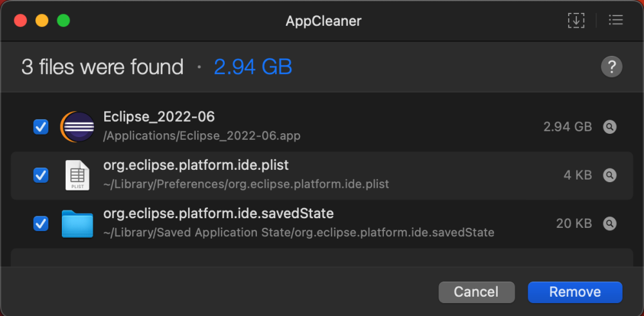Image resolution: width=644 pixels, height=316 pixels.
Task: Click the question mark help icon
Action: pyautogui.click(x=611, y=66)
